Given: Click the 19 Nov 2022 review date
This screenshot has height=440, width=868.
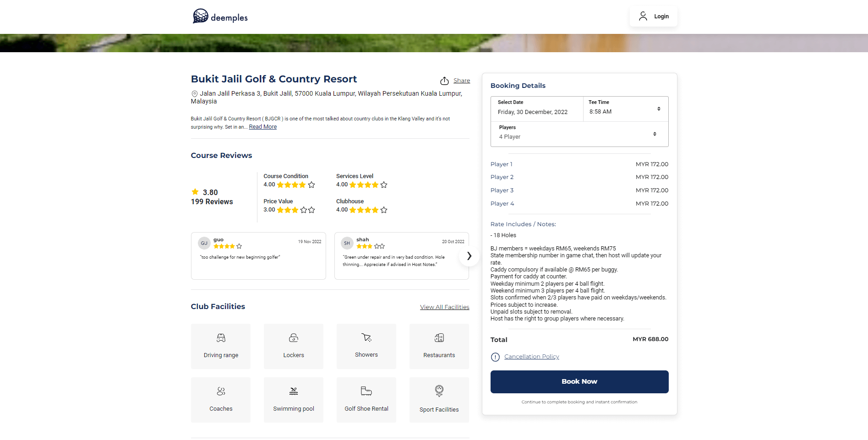Looking at the screenshot, I should coord(310,242).
